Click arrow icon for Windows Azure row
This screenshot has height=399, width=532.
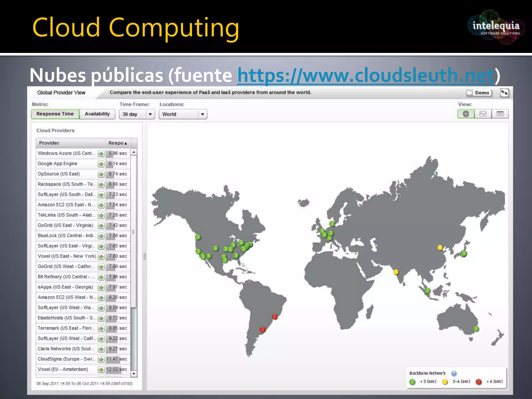pos(101,154)
